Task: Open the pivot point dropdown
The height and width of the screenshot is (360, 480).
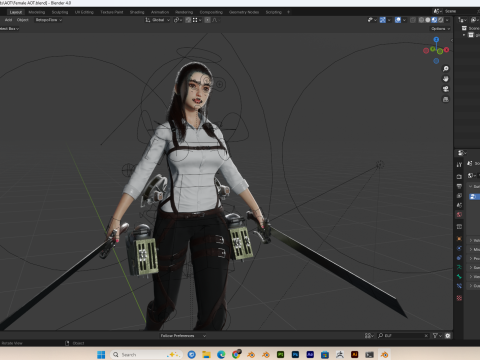Action: coord(178,20)
